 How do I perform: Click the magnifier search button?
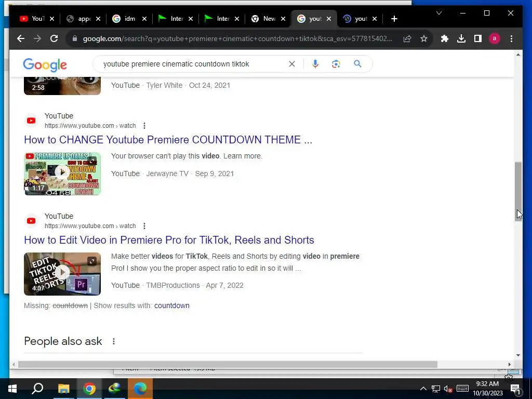click(357, 64)
